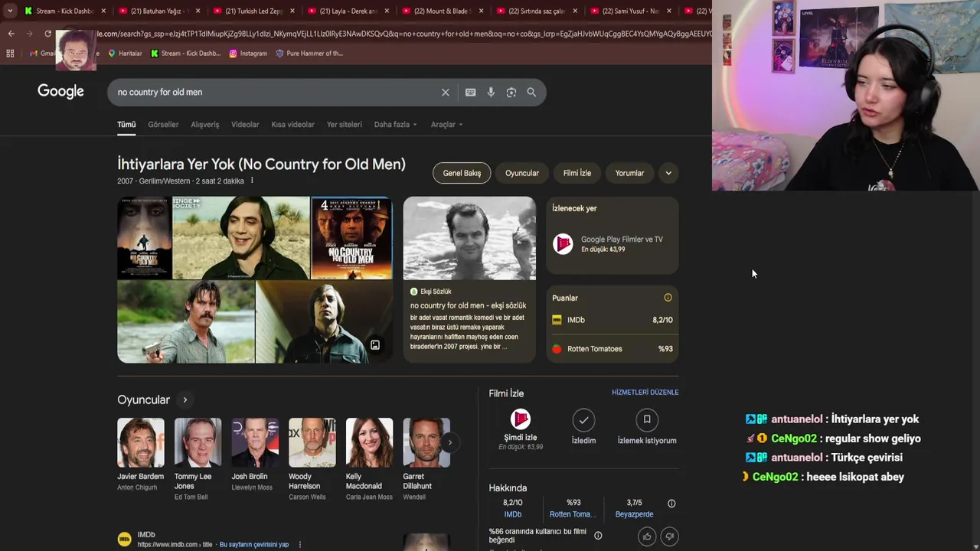Click the info icon beside the 86% liked text
The image size is (980, 551).
click(598, 536)
